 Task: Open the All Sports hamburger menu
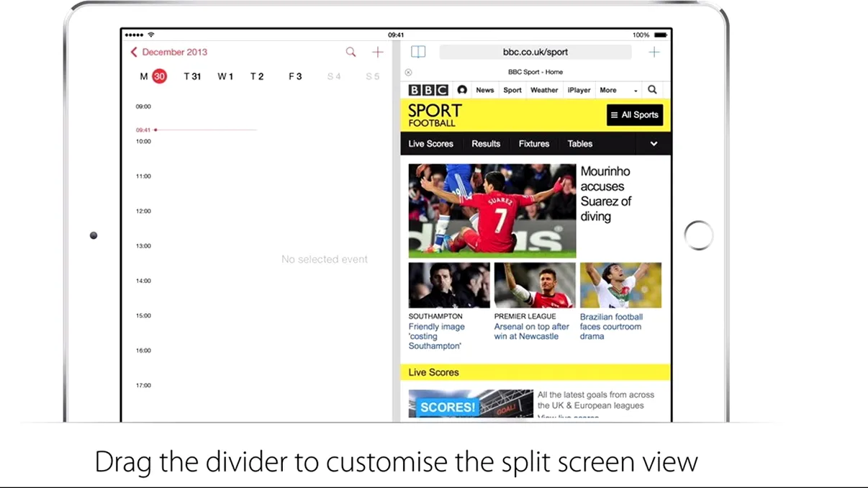click(634, 114)
